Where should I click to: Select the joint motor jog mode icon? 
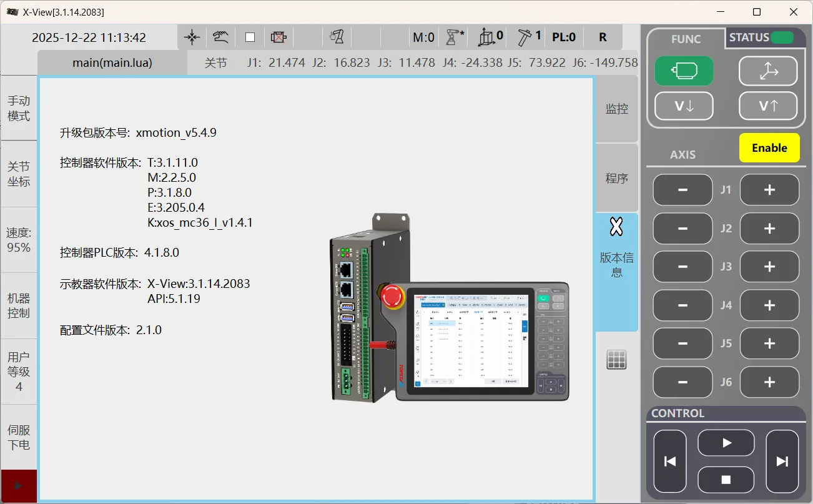click(x=684, y=71)
